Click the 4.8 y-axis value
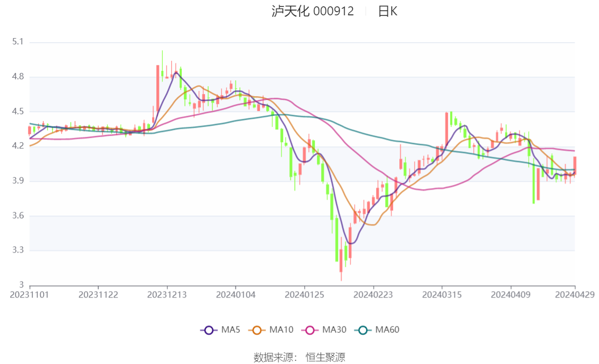Image resolution: width=599 pixels, height=364 pixels. coord(17,77)
